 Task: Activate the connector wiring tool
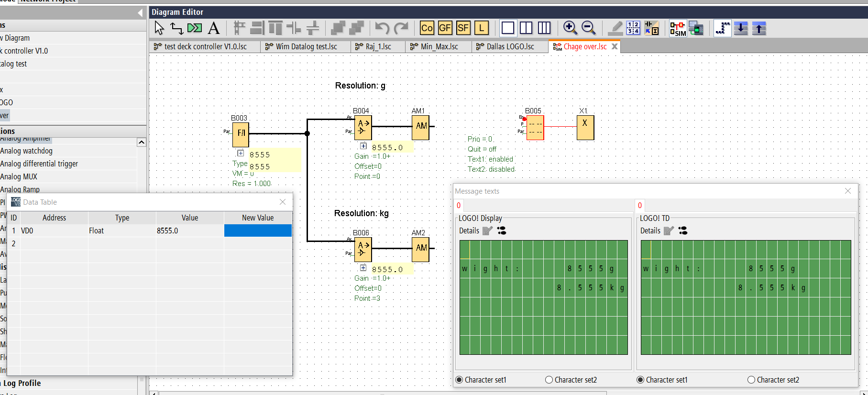177,28
